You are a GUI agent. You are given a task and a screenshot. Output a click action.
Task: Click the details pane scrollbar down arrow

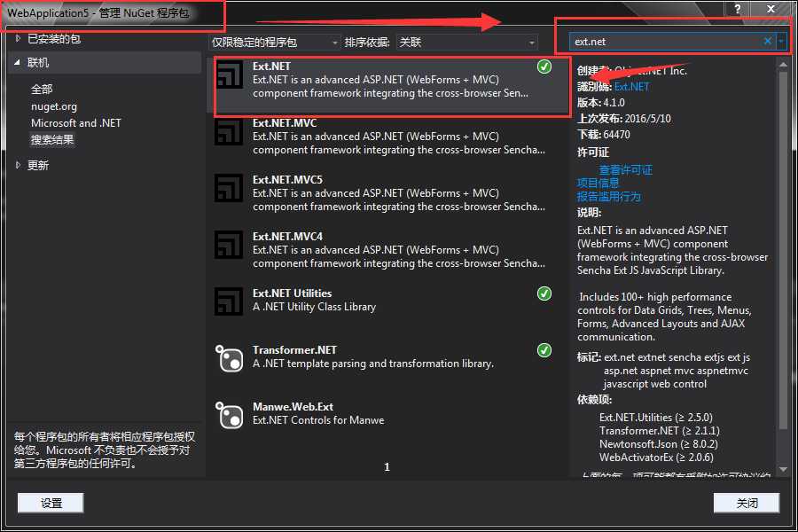783,469
